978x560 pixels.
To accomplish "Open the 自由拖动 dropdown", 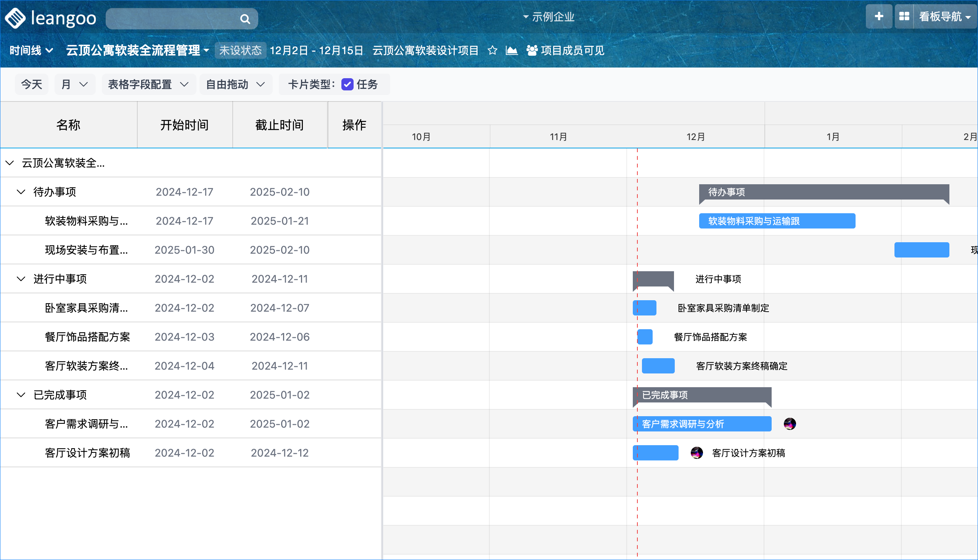I will pyautogui.click(x=235, y=84).
